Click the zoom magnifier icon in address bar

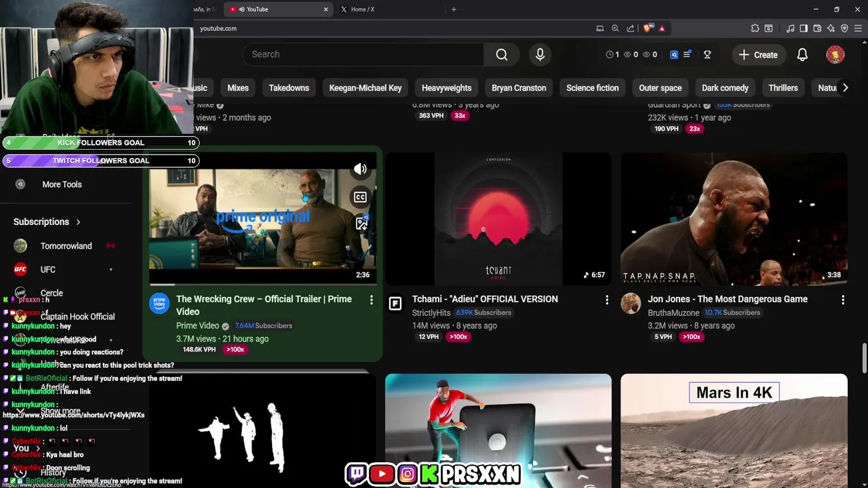point(615,28)
